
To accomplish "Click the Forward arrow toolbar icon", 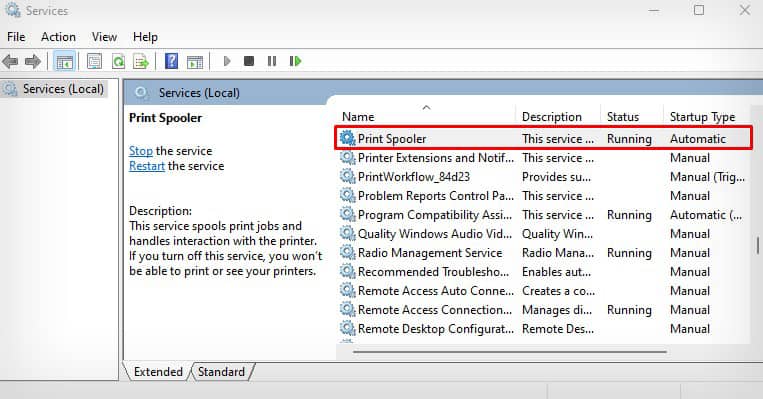I will [x=33, y=61].
